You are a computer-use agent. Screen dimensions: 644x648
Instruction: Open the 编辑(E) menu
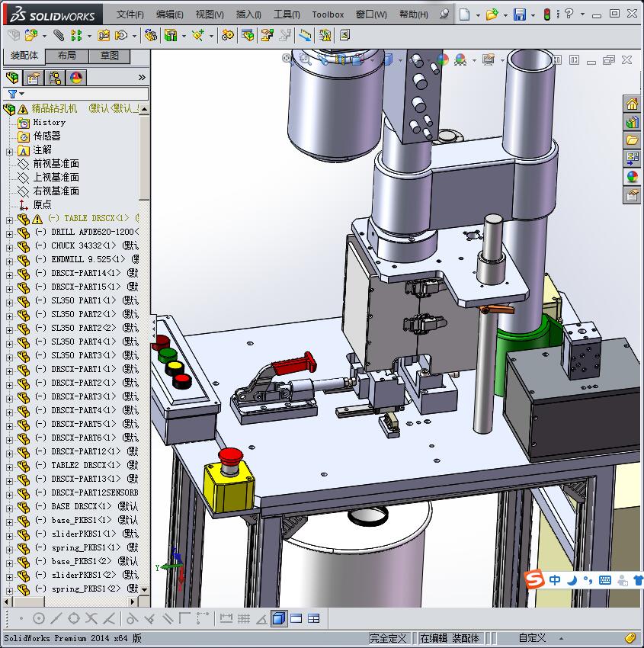(x=169, y=14)
